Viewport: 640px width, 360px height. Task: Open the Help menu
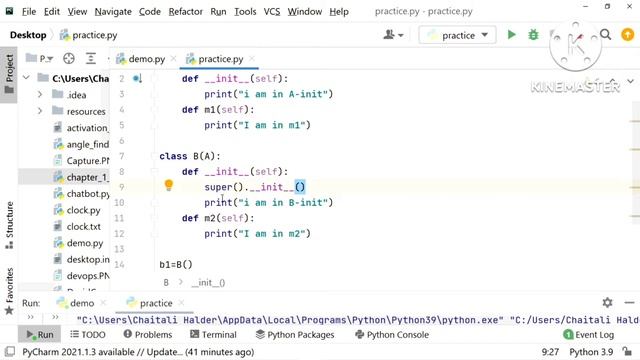click(339, 11)
